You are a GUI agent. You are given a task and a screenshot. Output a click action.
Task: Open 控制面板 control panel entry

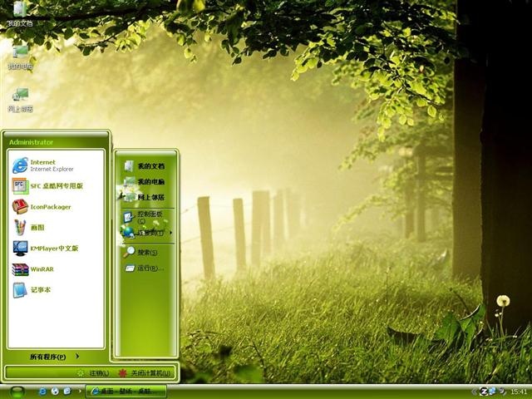tap(146, 217)
